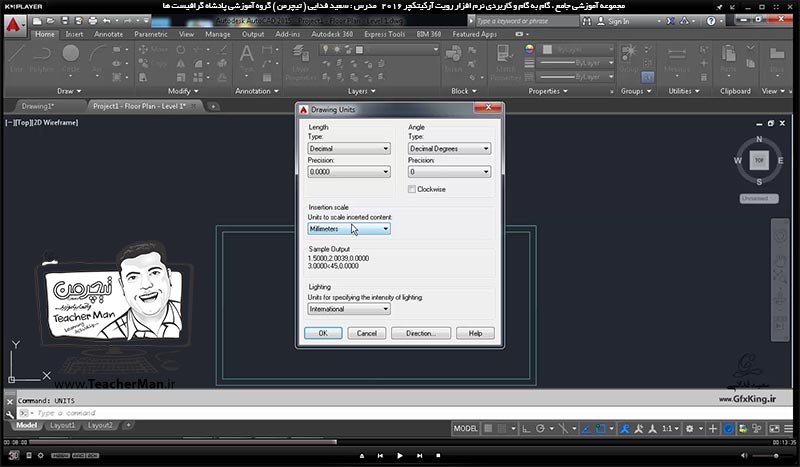Click the KMPlayer video seek bar
The width and height of the screenshot is (800, 467).
tap(398, 442)
